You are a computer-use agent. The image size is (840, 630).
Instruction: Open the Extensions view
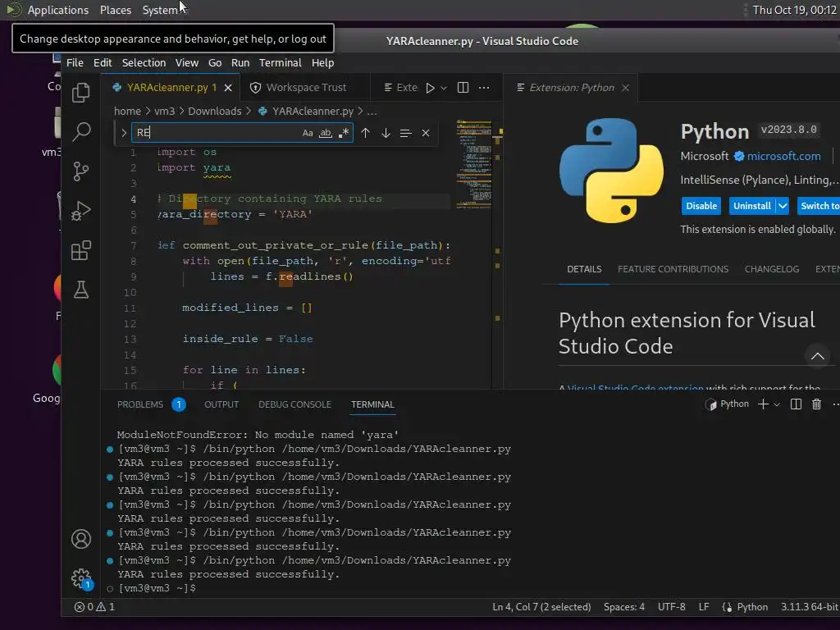tap(81, 250)
